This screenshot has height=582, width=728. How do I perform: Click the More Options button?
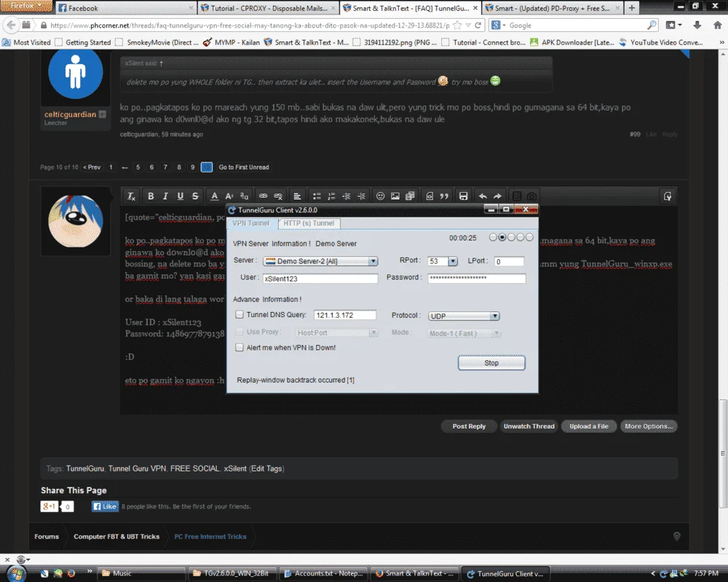(x=649, y=426)
